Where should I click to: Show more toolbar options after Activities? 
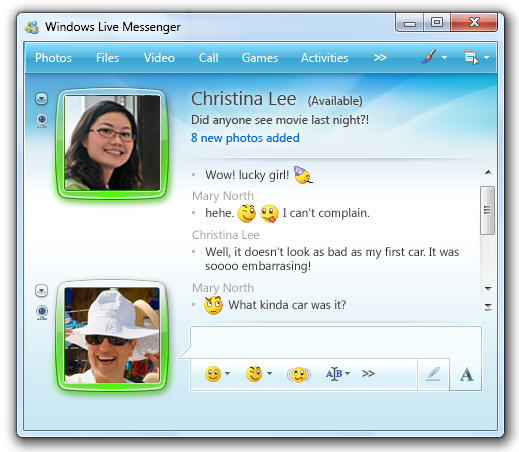(380, 58)
